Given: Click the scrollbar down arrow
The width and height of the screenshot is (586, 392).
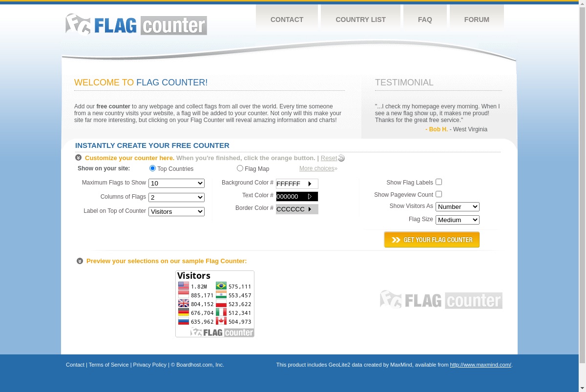Looking at the screenshot, I should (582, 388).
